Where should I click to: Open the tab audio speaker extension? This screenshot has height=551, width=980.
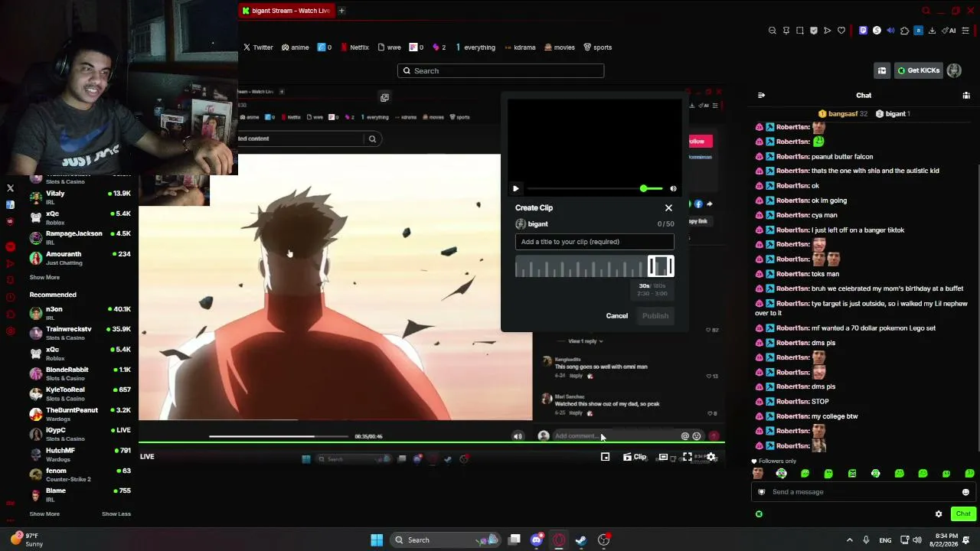(x=890, y=31)
